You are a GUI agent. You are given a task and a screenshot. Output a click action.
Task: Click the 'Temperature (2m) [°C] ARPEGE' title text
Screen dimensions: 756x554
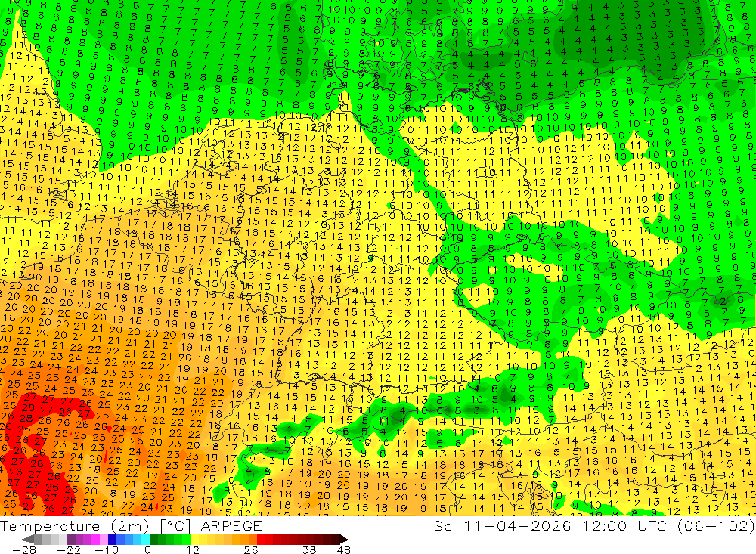click(x=131, y=525)
